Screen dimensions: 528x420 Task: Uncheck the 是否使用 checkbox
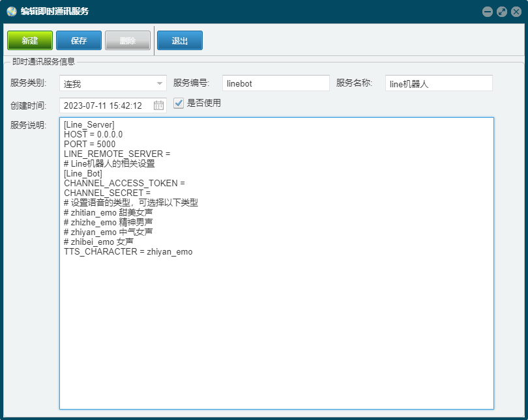(x=179, y=103)
